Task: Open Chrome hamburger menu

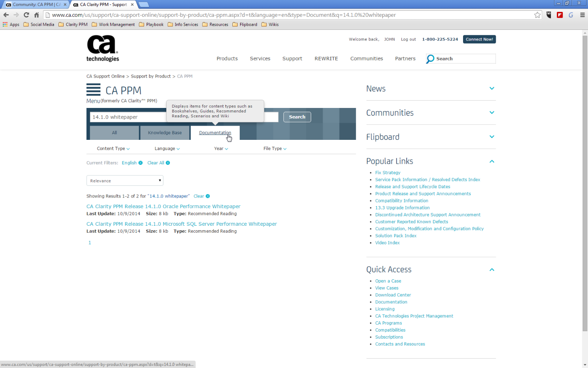Action: [x=582, y=15]
